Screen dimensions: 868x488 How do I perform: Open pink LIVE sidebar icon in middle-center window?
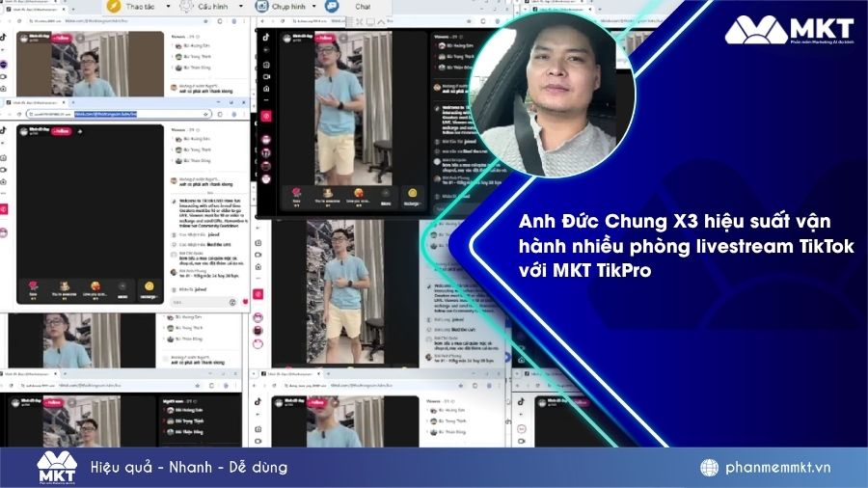258,294
